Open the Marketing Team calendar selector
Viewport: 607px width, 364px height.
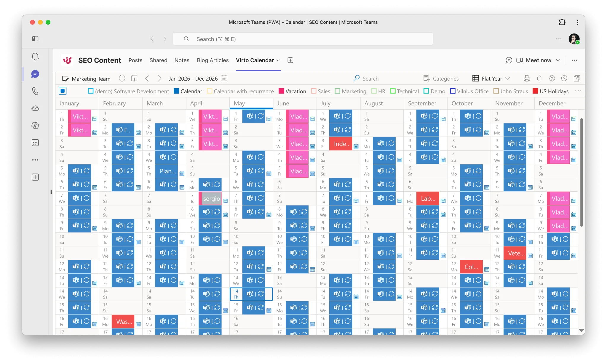(x=86, y=79)
